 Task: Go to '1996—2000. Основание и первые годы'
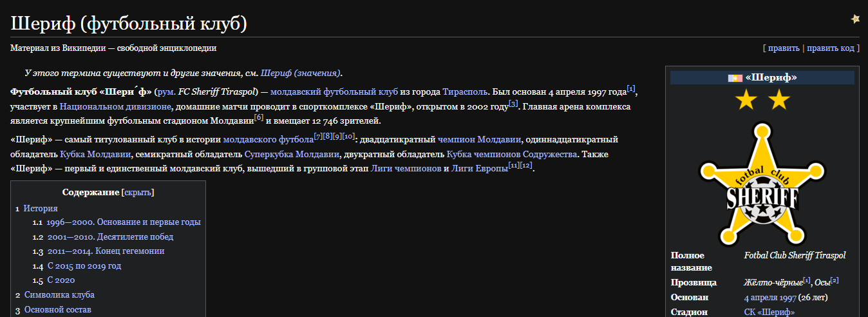123,222
